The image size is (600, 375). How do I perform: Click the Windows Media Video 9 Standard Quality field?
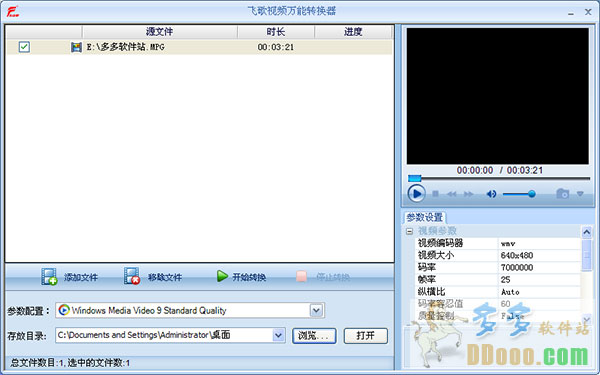pos(190,310)
